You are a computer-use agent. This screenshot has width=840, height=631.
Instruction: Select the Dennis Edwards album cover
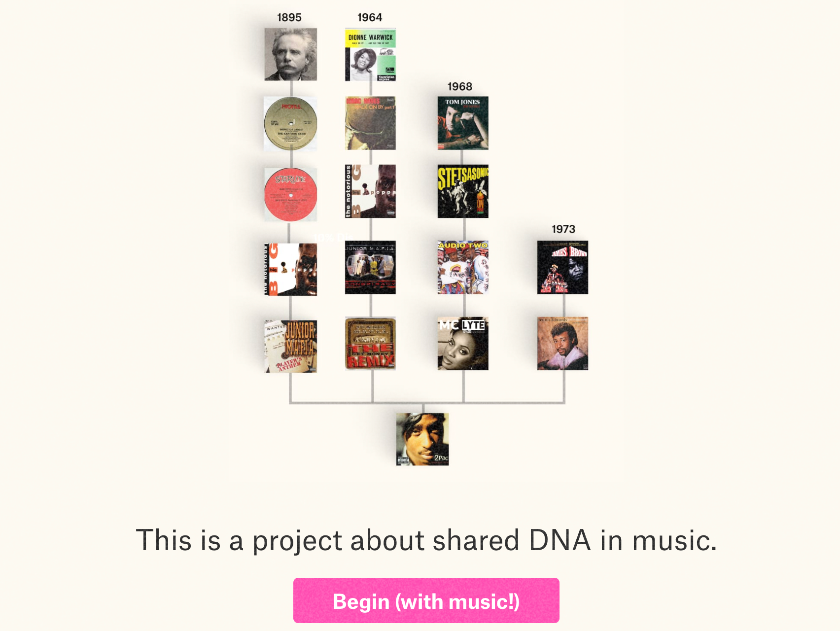click(x=562, y=344)
